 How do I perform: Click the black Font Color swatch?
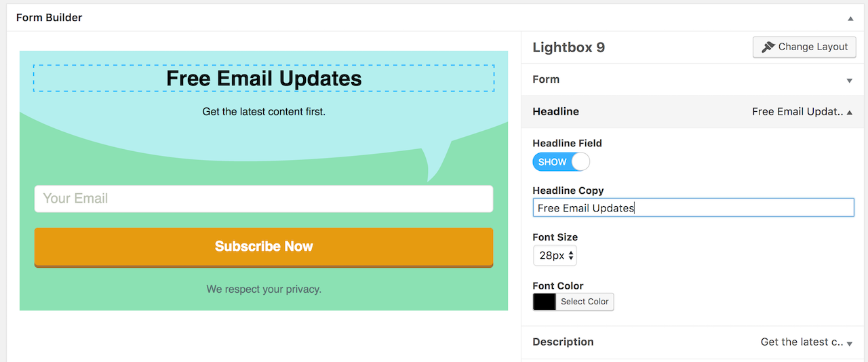(x=544, y=302)
